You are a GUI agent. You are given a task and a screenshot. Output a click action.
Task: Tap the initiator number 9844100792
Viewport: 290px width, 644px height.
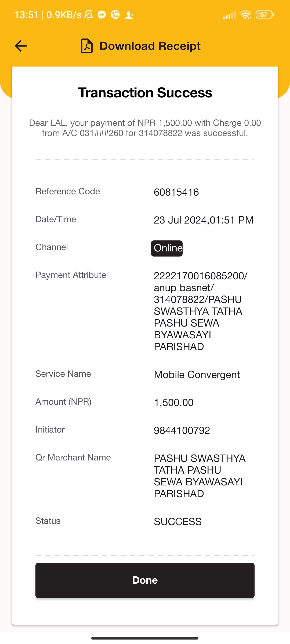(182, 430)
